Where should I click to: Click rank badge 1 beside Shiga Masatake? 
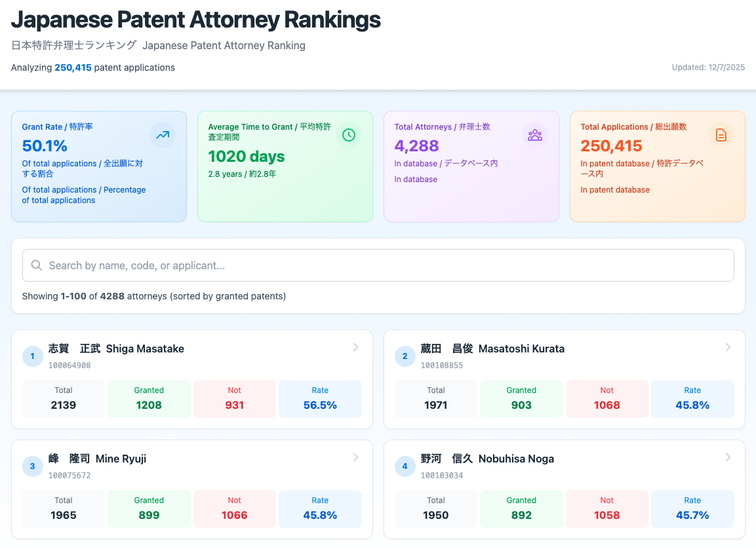(x=32, y=356)
